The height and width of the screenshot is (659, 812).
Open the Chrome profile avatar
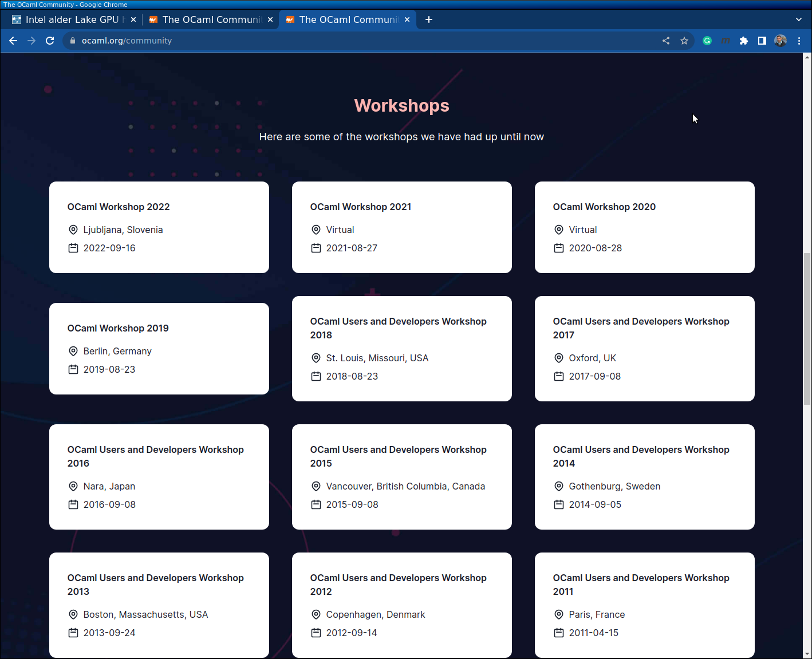(x=781, y=41)
